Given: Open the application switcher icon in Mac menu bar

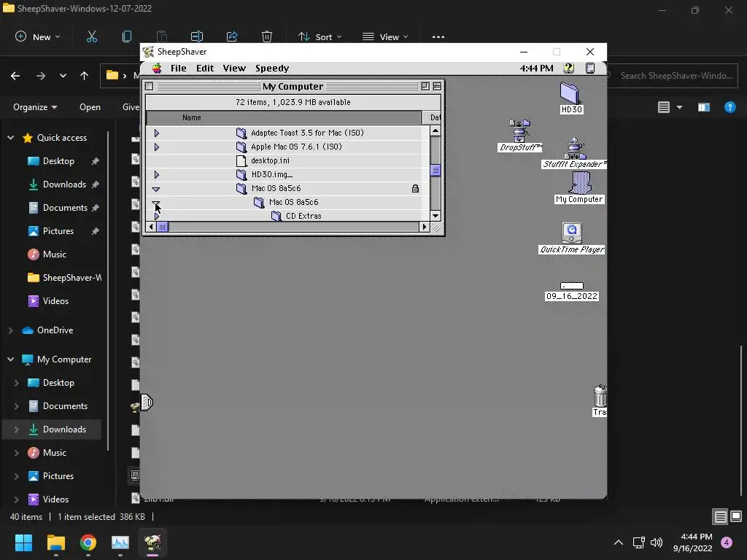Looking at the screenshot, I should (589, 68).
